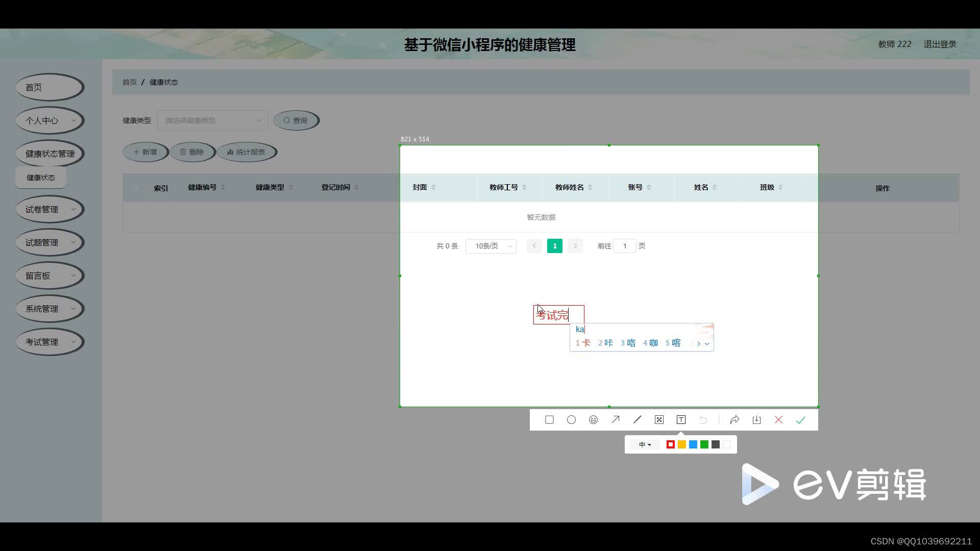Screen dimensions: 980x551
Task: Select the rectangle annotation tool
Action: (x=549, y=420)
